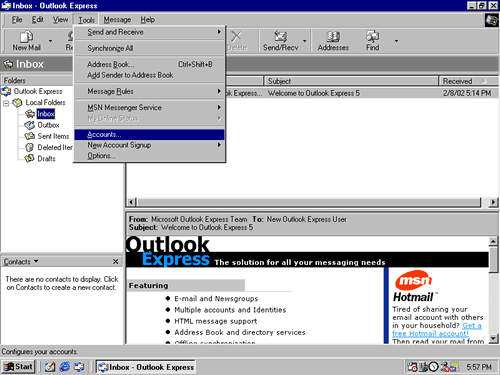Click the Folders pane header
Image resolution: width=500 pixels, height=375 pixels.
tap(37, 80)
